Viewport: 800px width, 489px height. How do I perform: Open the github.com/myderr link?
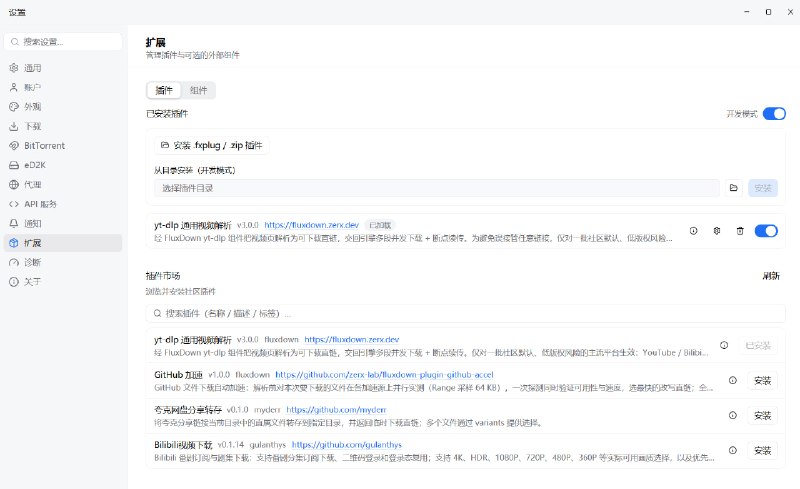pos(336,409)
